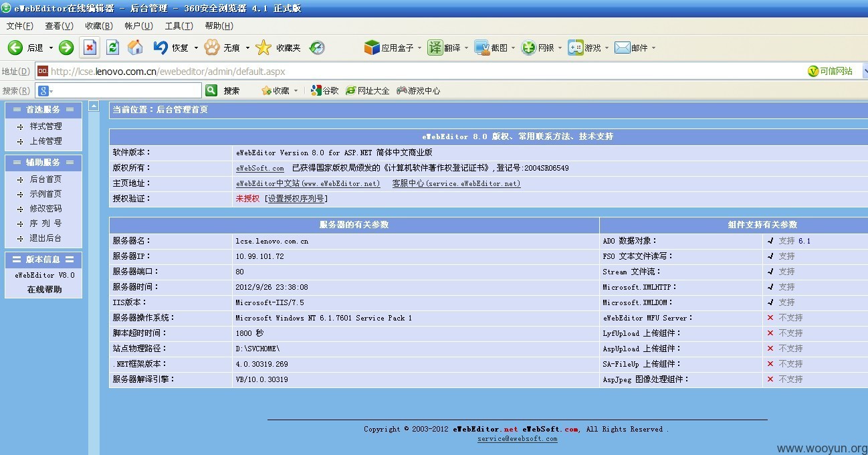Go to browser home page icon
868x455 pixels.
[x=135, y=48]
